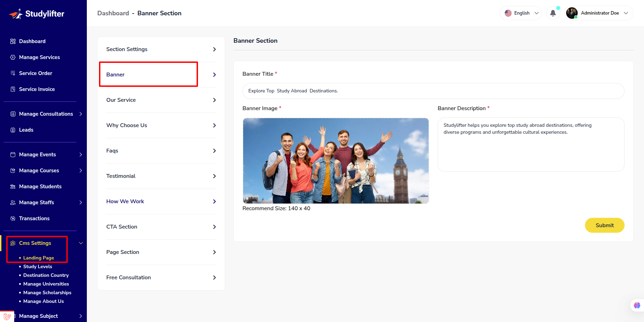Click the Banner Title input field
The image size is (644, 322).
[x=433, y=91]
